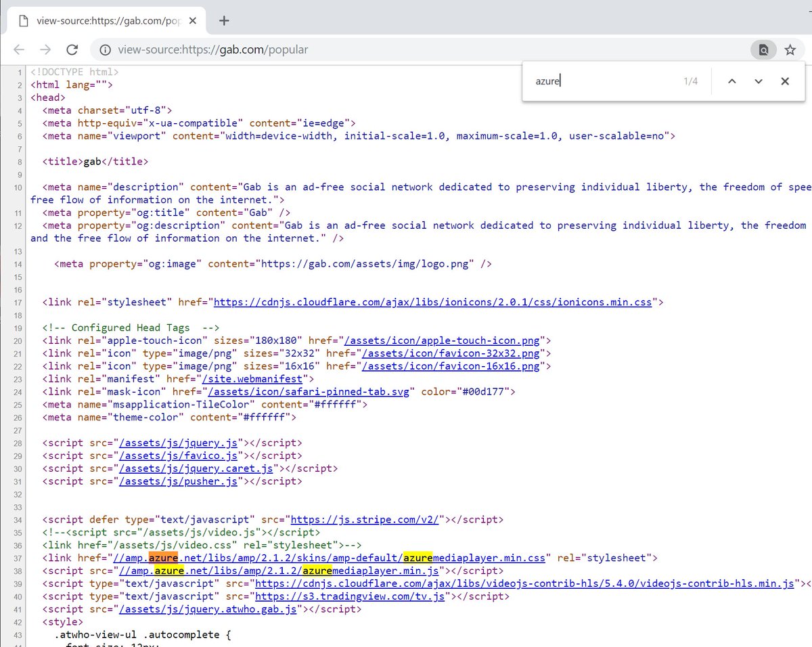Screen dimensions: 812x647
Task: Select the view-source gab.com tab
Action: pyautogui.click(x=101, y=20)
